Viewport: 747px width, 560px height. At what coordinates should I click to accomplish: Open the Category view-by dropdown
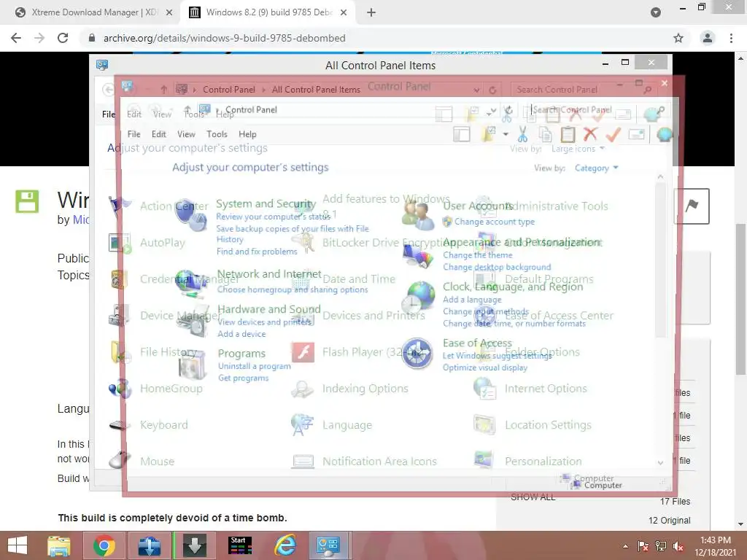597,168
